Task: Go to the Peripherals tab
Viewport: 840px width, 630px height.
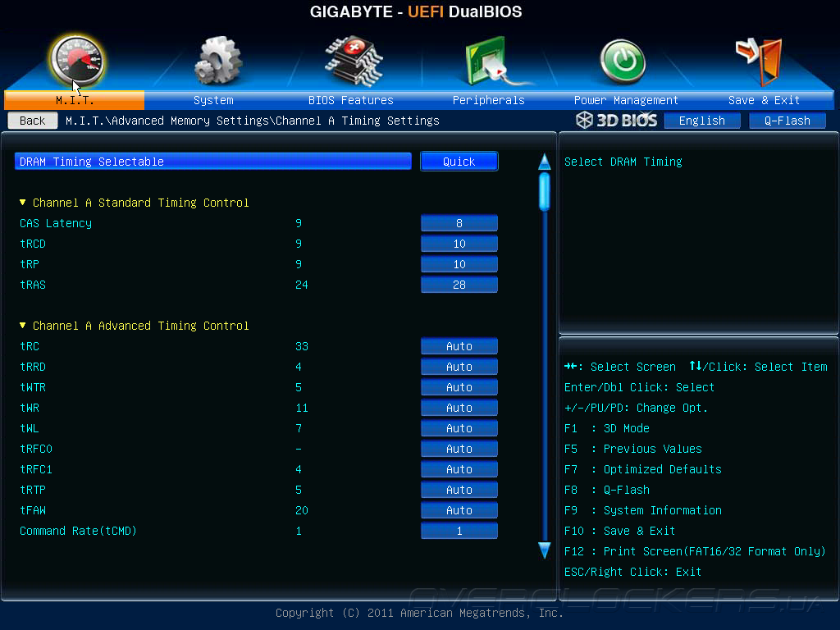Action: (x=489, y=100)
